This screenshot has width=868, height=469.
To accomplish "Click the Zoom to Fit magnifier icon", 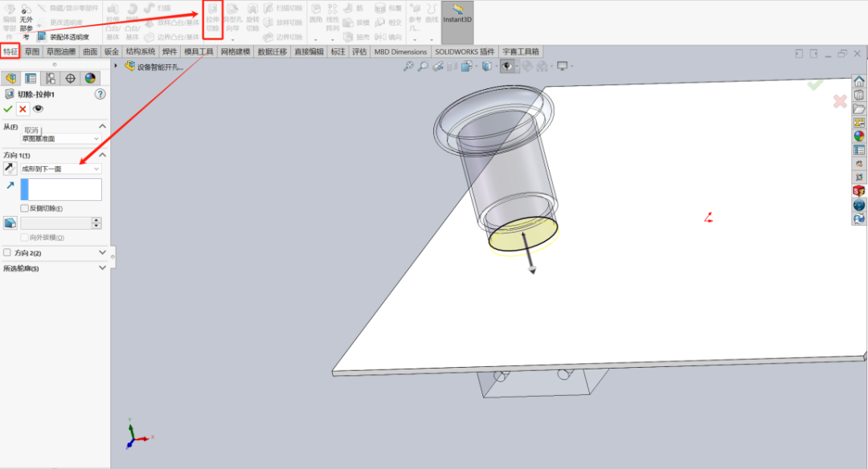I will [x=408, y=66].
